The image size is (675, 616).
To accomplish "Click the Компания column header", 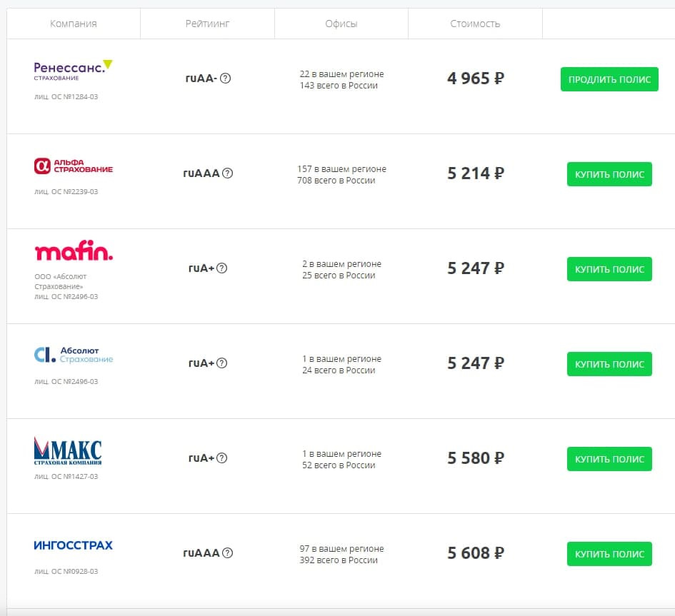I will pos(74,24).
